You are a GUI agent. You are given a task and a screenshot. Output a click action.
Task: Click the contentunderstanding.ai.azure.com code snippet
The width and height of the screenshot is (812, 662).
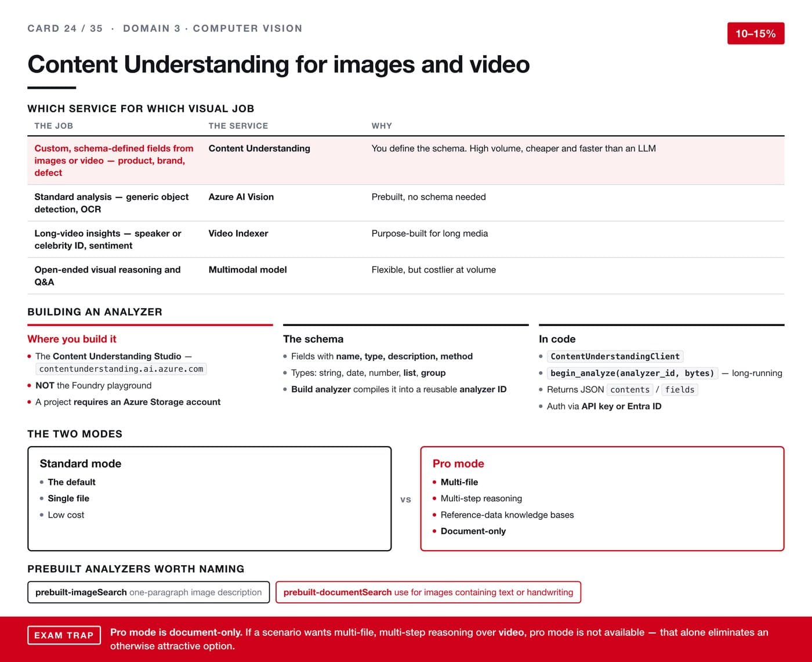click(x=121, y=369)
